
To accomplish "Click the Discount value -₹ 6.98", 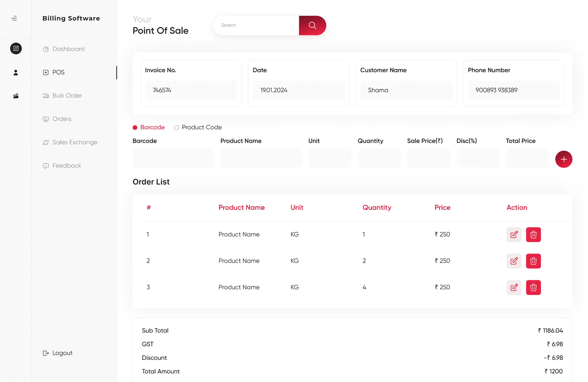I will 553,358.
